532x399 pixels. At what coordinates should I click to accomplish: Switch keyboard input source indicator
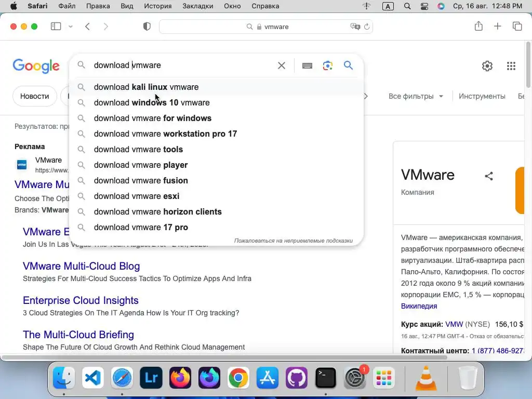(388, 6)
